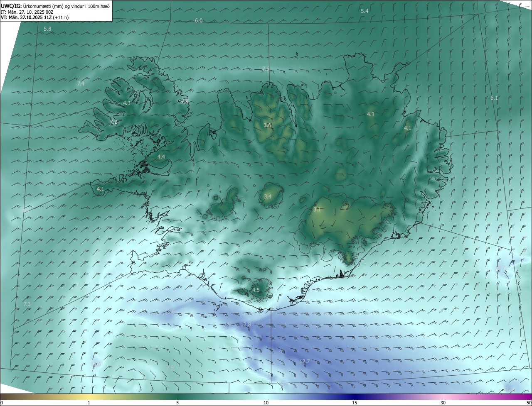Click the 1 tick label on the color scale
This screenshot has width=532, height=406.
point(89,403)
